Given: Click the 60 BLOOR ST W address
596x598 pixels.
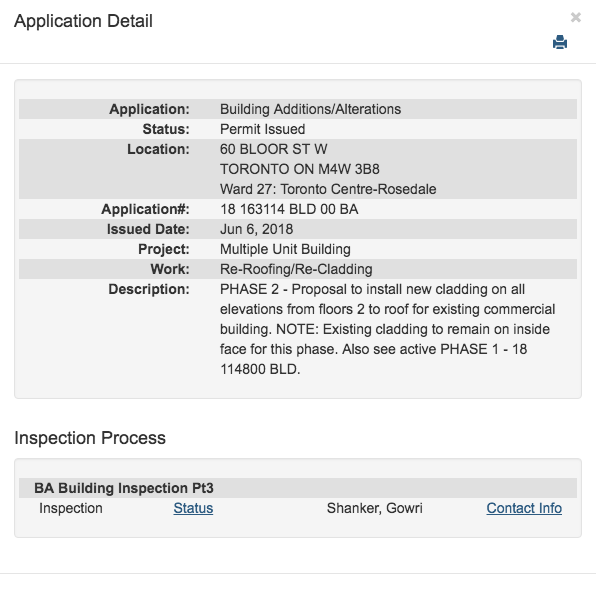Looking at the screenshot, I should [273, 149].
